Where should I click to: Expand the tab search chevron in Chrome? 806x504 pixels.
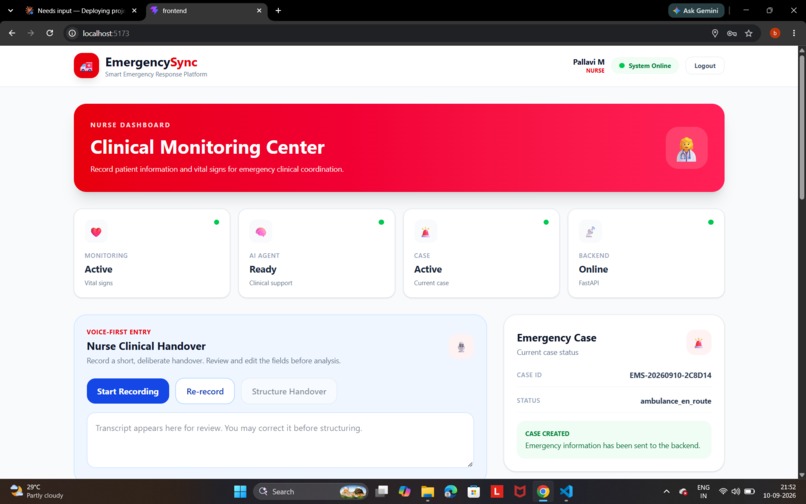click(10, 10)
